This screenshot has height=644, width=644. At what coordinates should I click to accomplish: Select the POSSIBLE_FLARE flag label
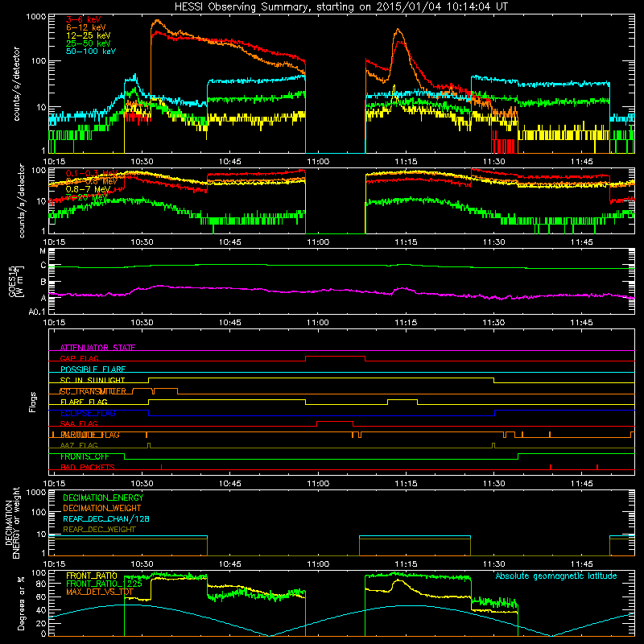pos(93,369)
